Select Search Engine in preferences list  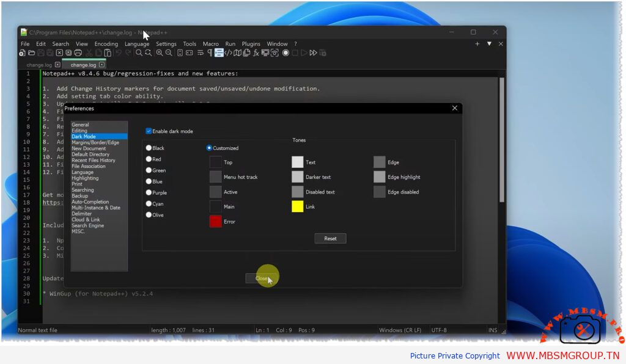(x=88, y=225)
